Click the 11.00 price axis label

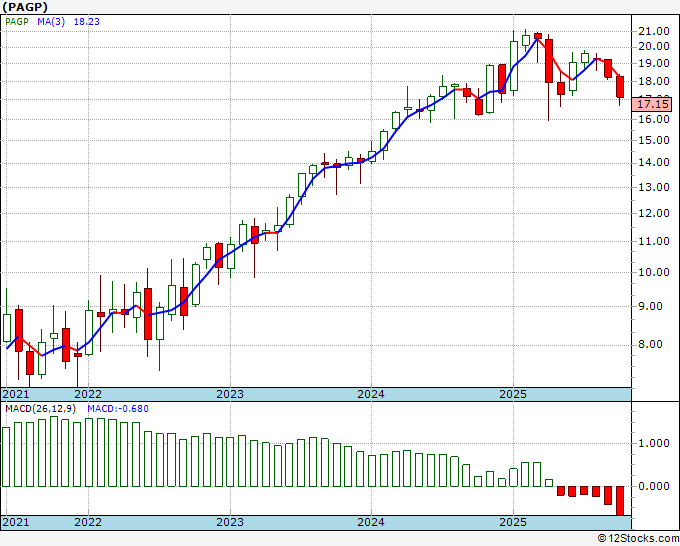(654, 241)
